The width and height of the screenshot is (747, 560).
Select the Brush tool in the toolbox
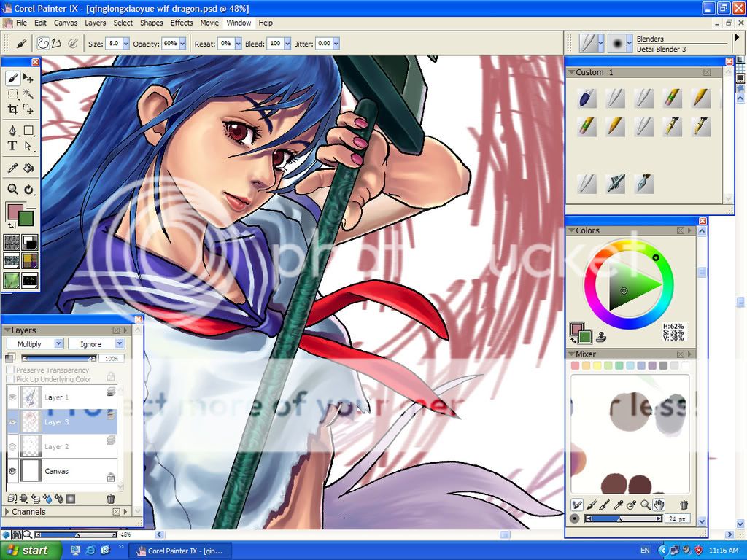13,78
